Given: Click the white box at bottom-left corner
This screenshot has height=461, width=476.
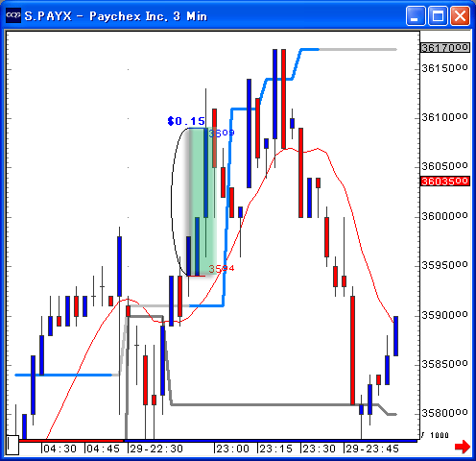Looking at the screenshot, I should point(12,445).
